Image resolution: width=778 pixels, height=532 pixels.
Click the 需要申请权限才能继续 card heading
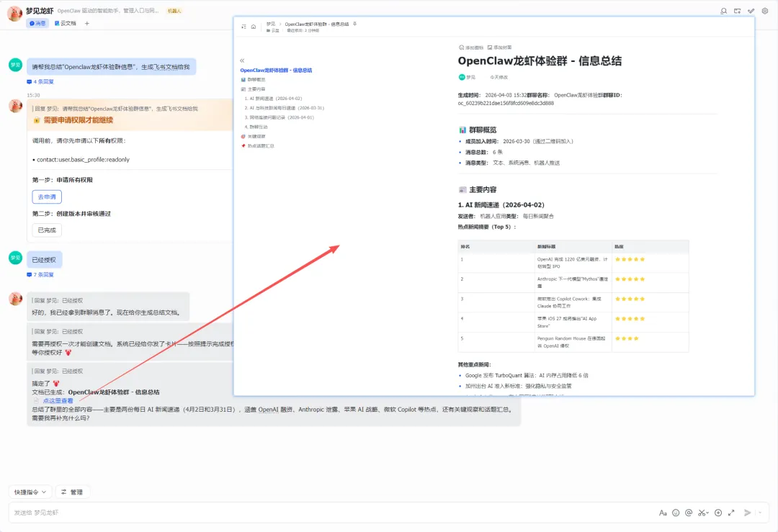coord(79,120)
